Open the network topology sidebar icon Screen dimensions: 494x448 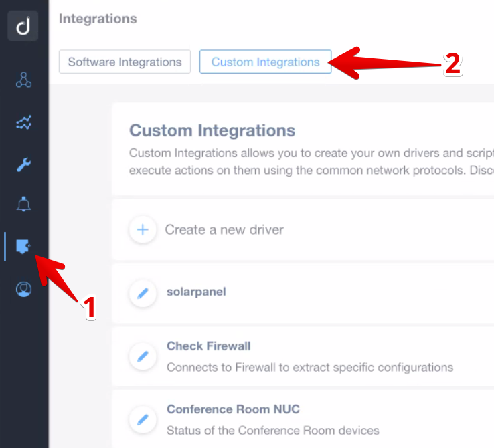[23, 80]
